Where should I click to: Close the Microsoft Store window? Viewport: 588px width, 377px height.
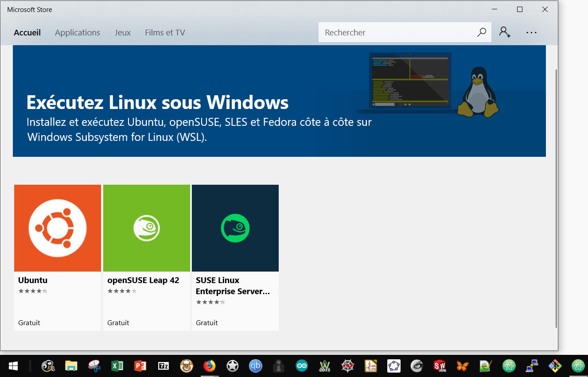[545, 9]
